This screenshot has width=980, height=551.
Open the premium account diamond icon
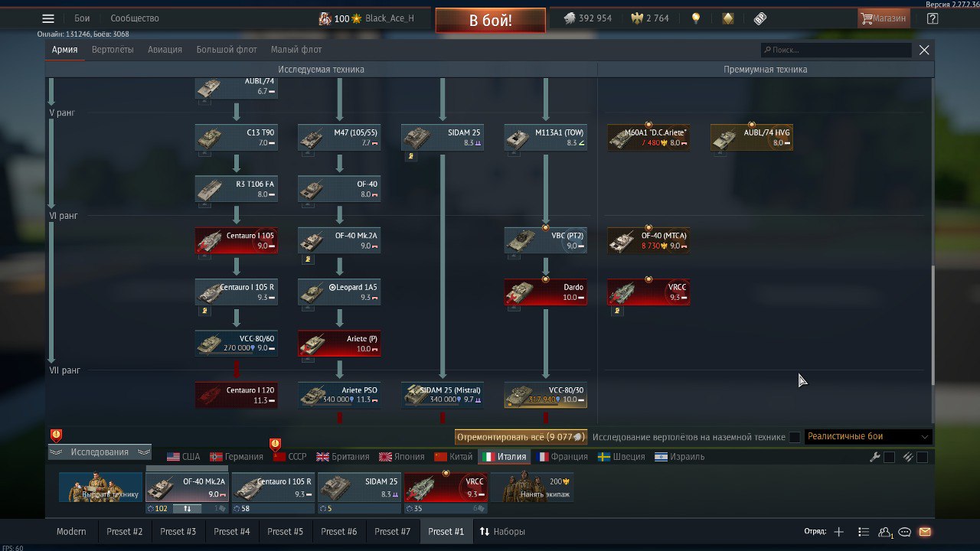(728, 18)
